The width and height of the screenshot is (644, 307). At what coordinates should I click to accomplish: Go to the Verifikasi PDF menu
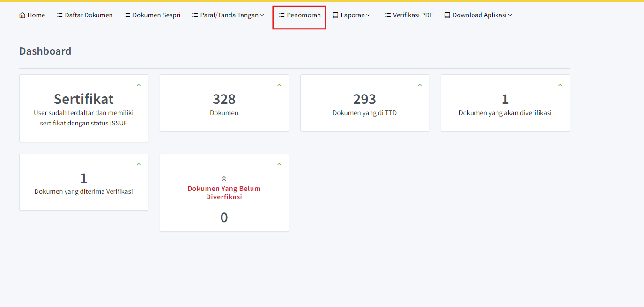[x=413, y=15]
